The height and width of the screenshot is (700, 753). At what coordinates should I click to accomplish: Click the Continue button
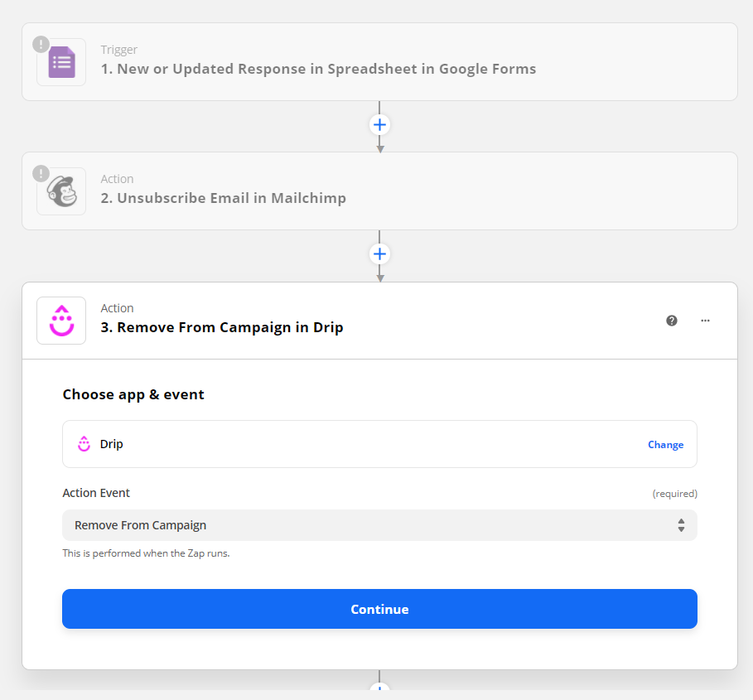click(x=379, y=609)
